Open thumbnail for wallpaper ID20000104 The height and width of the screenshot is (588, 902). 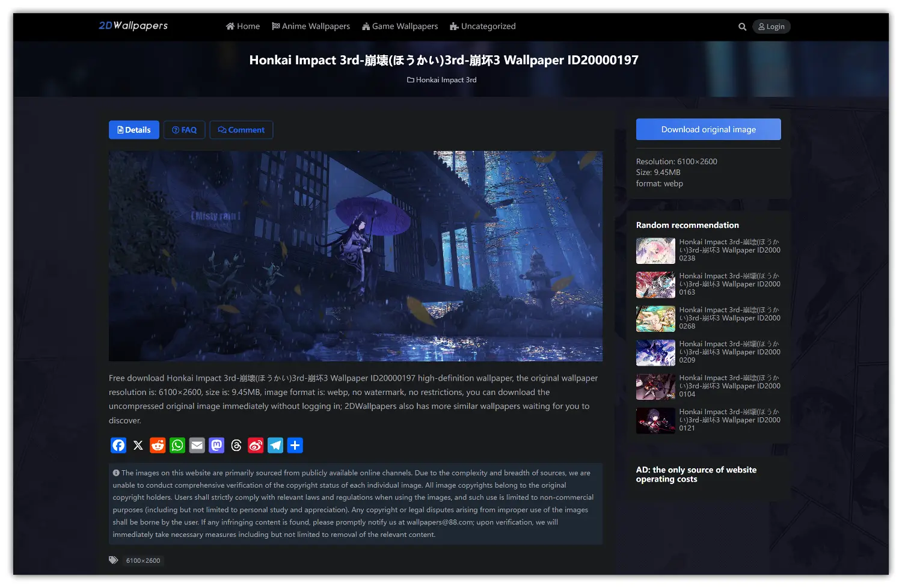655,387
